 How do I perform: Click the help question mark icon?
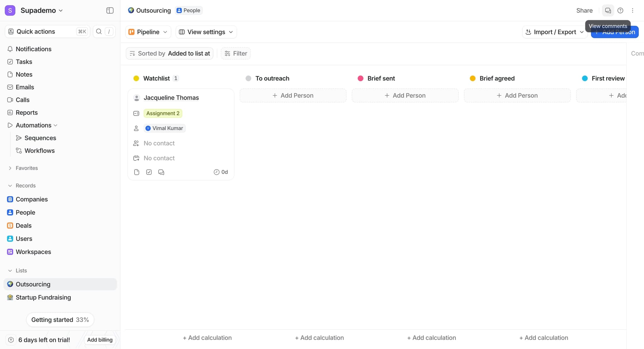click(620, 10)
